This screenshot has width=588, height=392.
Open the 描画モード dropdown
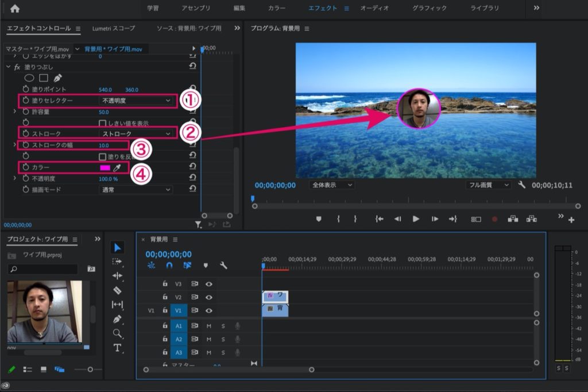pyautogui.click(x=136, y=190)
